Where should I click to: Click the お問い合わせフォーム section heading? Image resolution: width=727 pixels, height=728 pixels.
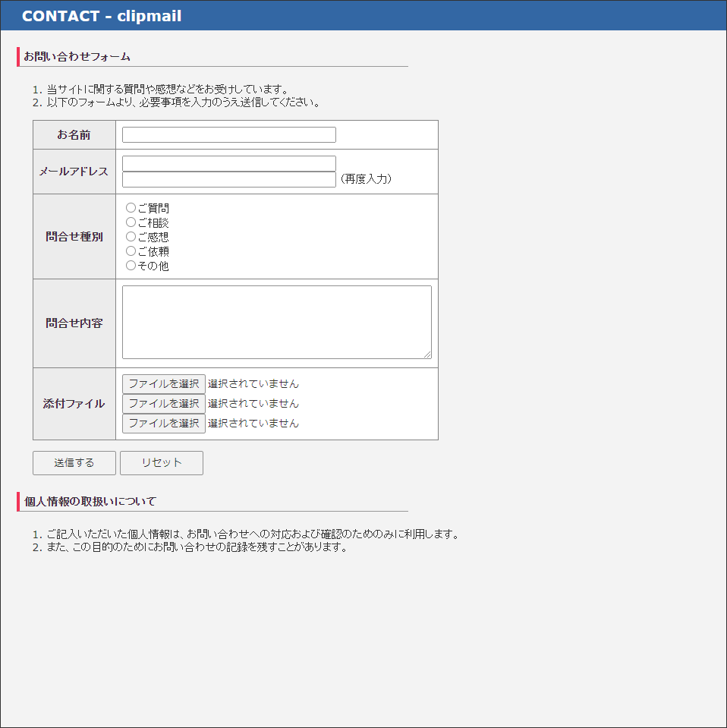[x=74, y=55]
